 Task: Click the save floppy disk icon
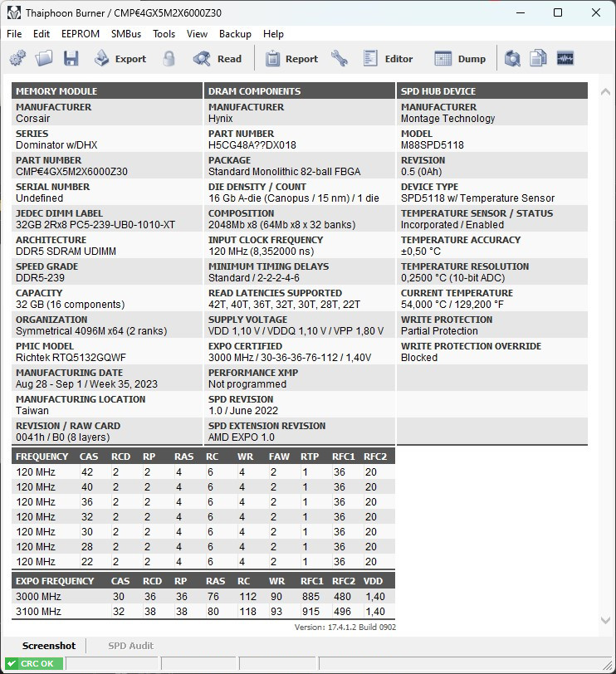point(71,59)
